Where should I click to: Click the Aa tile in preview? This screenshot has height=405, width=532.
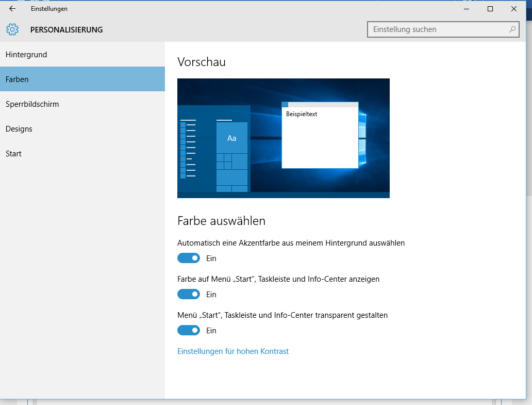pos(232,138)
